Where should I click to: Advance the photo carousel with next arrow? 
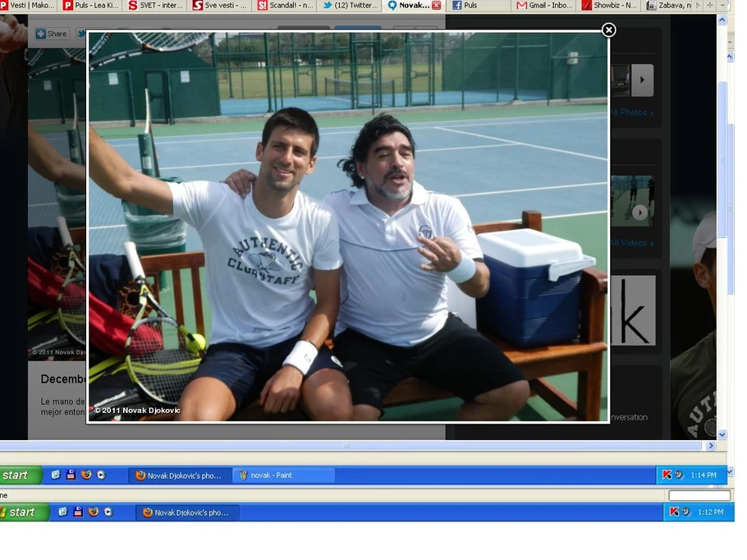coord(642,80)
